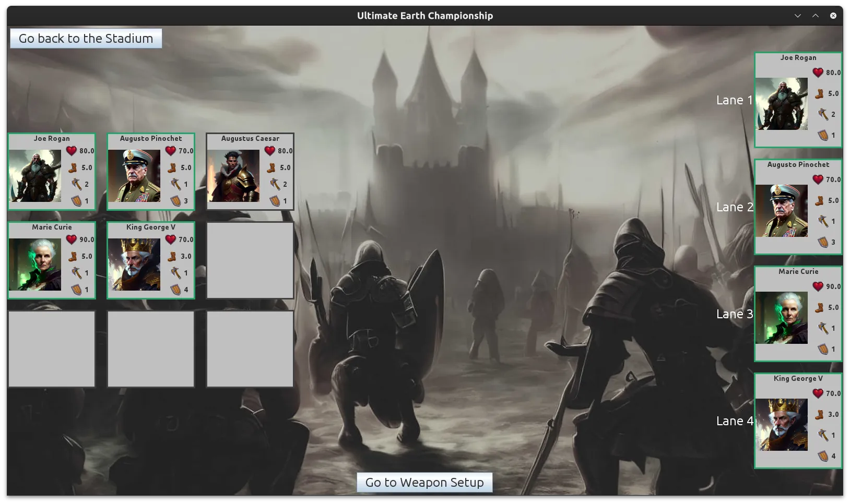
Task: Click the heart icon on Marie Curie's Lane 3 card
Action: pos(818,286)
